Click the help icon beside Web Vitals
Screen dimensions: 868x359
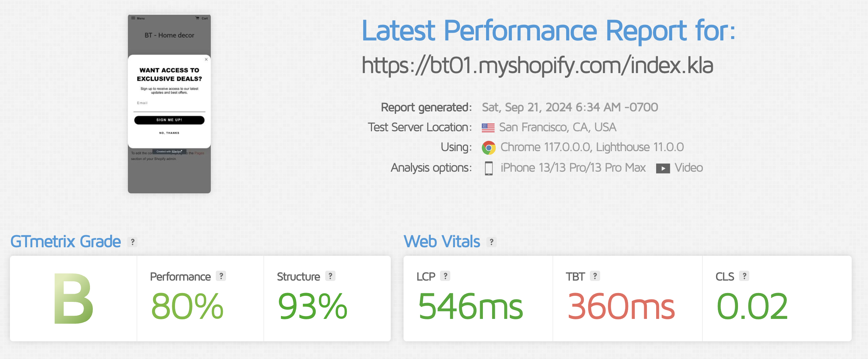point(491,242)
